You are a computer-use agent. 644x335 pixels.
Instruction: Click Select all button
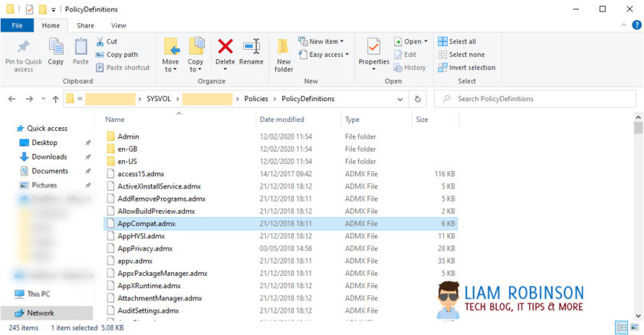[x=457, y=41]
